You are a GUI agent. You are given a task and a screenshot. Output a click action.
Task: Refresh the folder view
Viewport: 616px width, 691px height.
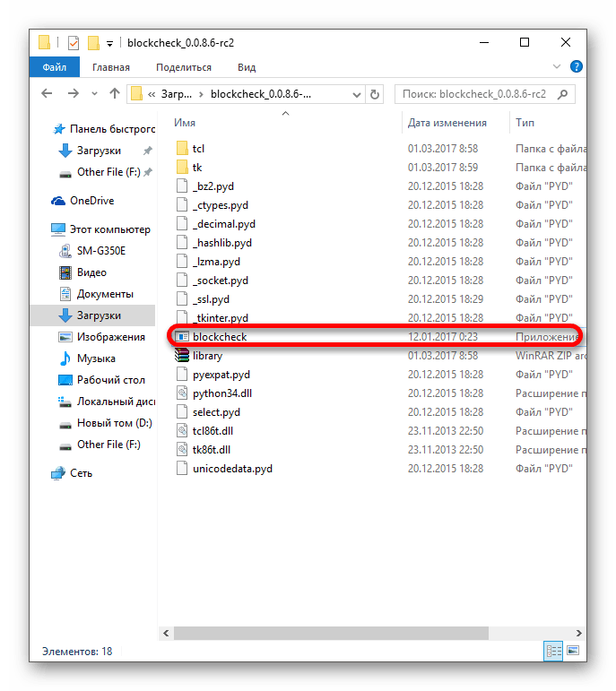pos(375,94)
